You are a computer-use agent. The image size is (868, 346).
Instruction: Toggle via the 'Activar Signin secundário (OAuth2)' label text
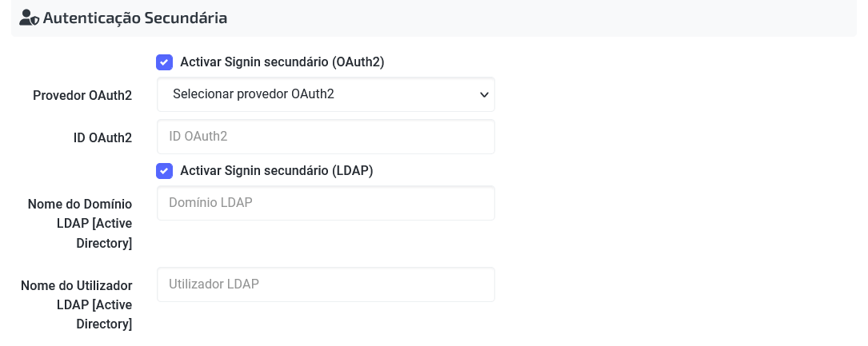(x=282, y=62)
